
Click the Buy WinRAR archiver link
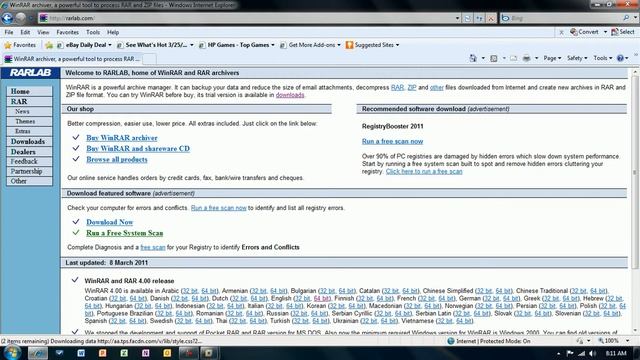122,138
